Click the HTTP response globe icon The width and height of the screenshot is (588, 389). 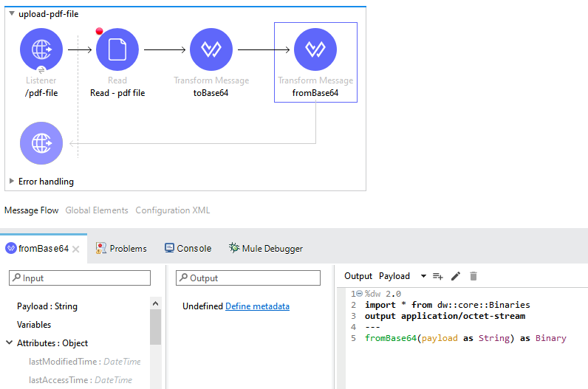tap(41, 143)
